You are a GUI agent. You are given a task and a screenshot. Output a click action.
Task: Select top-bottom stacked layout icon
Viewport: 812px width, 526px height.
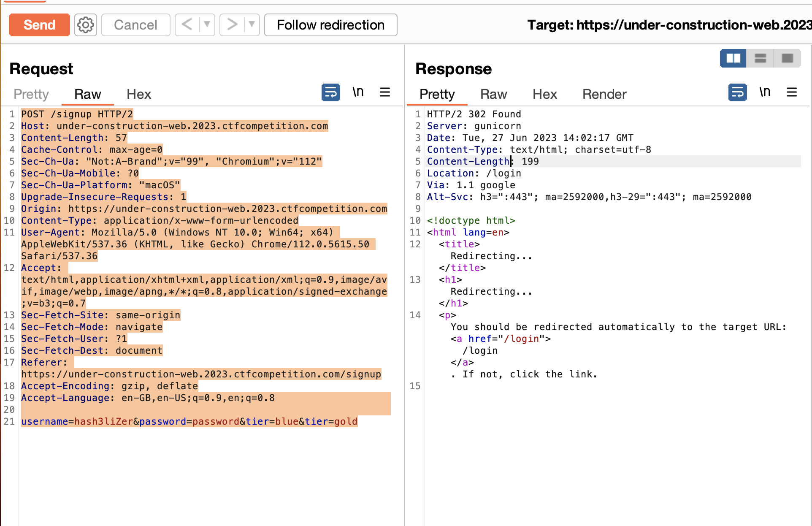[x=760, y=58]
